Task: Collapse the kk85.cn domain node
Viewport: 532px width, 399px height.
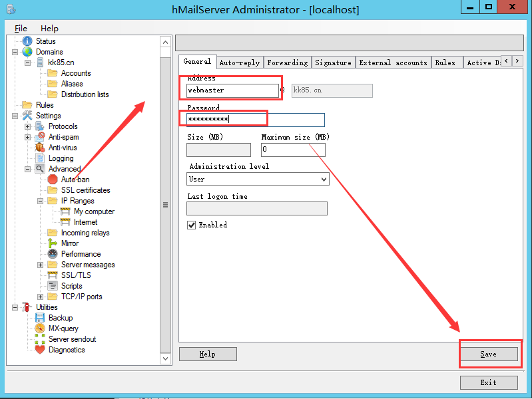Action: tap(27, 63)
